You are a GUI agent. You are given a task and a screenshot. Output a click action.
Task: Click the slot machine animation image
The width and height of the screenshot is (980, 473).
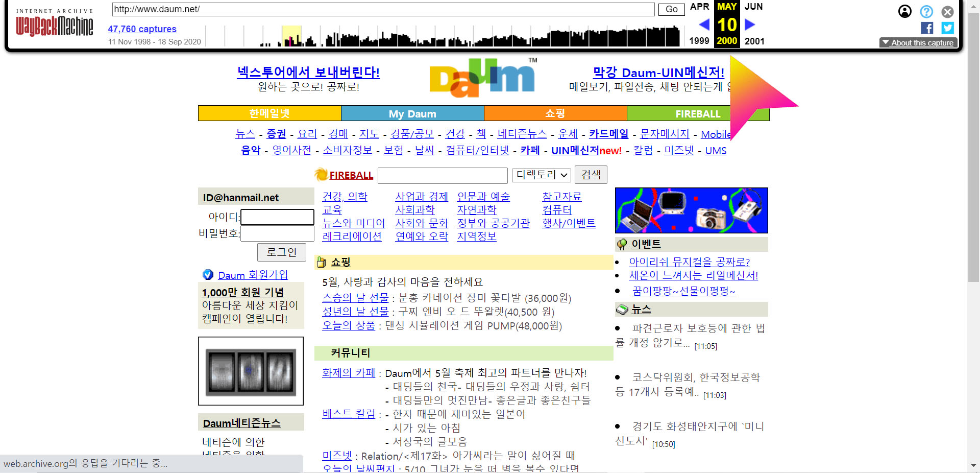(251, 371)
